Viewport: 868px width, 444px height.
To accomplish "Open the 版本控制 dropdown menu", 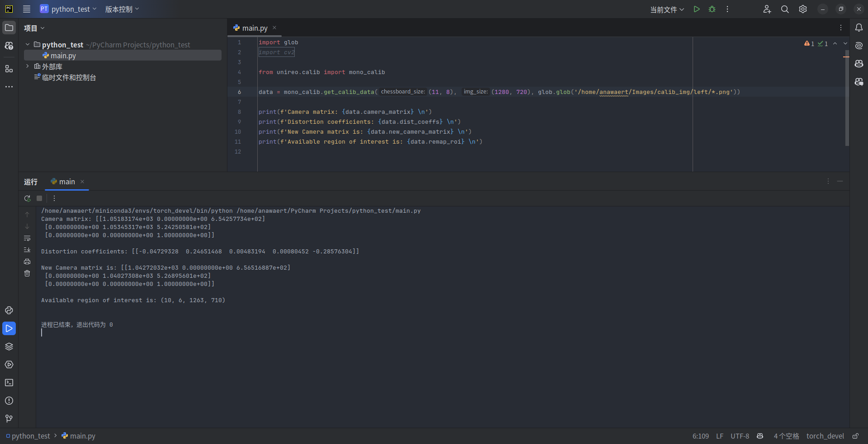I will (x=122, y=9).
